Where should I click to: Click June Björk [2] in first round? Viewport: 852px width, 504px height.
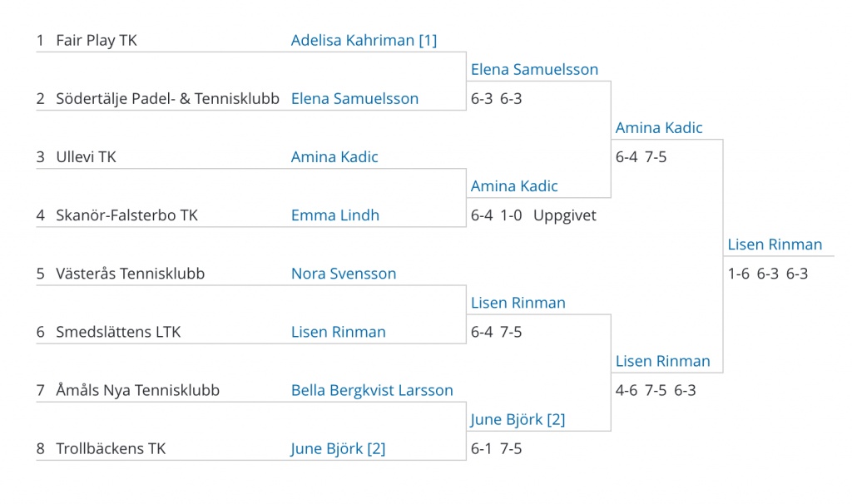tap(338, 448)
